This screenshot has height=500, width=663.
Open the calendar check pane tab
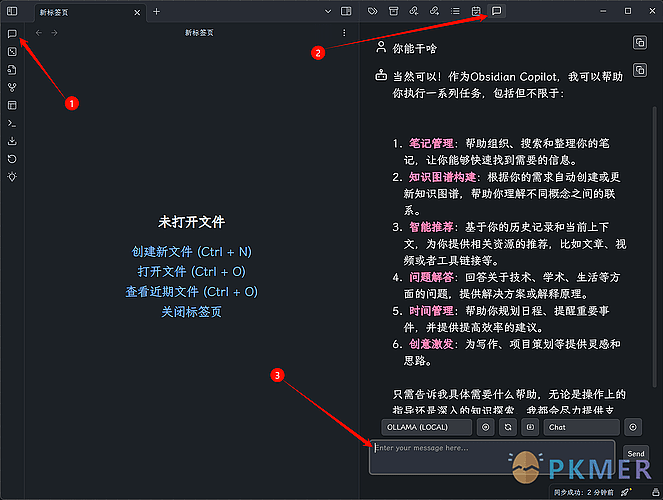click(x=476, y=11)
